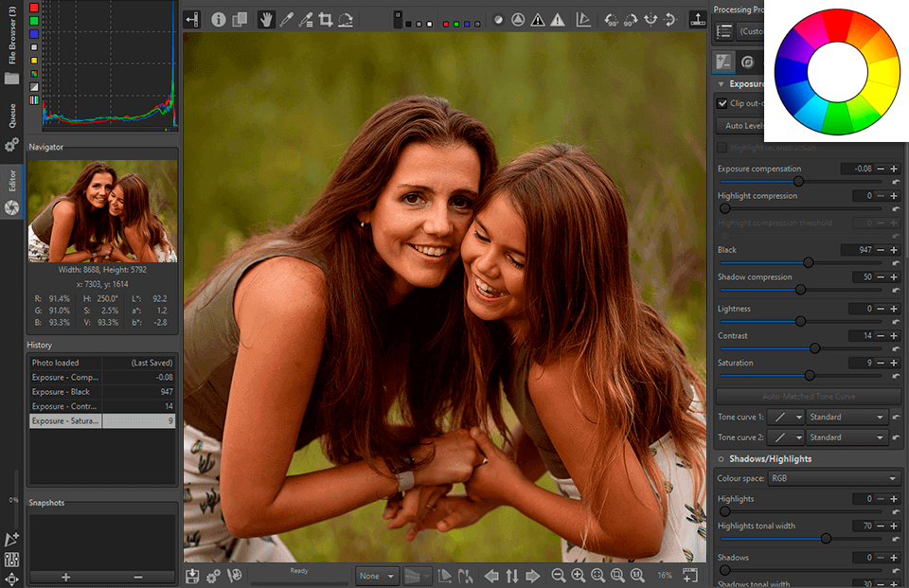The image size is (909, 588).
Task: Open the Tone curve 1 mode dropdown
Action: tap(846, 417)
